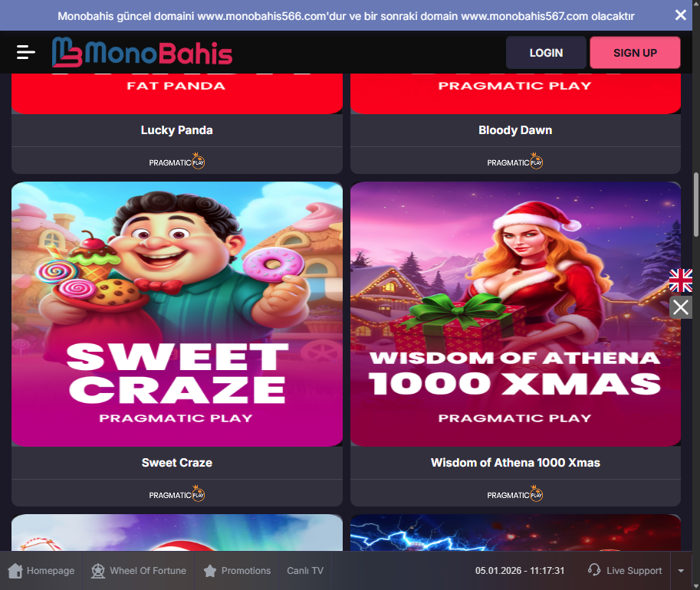Switch language via UK flag icon
The width and height of the screenshot is (700, 590).
click(x=680, y=280)
